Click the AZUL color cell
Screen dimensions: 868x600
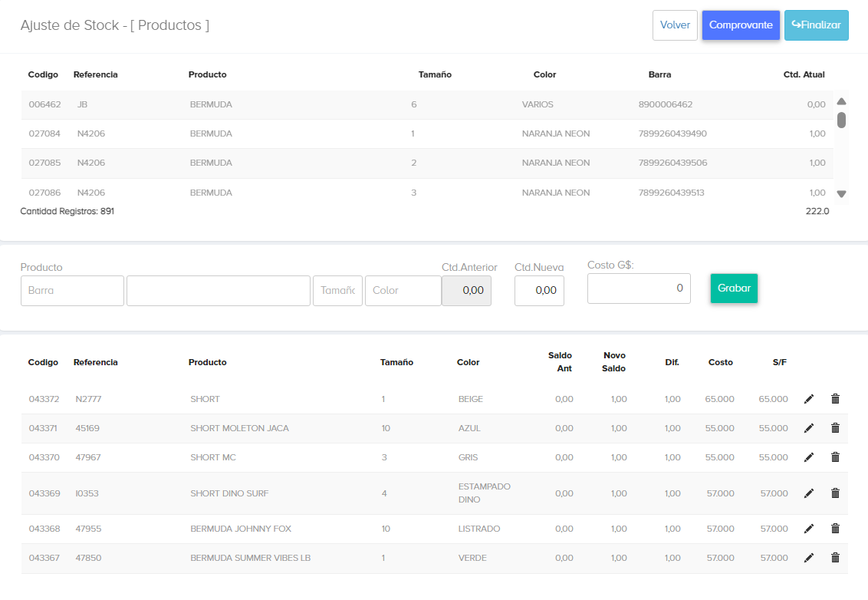point(469,428)
